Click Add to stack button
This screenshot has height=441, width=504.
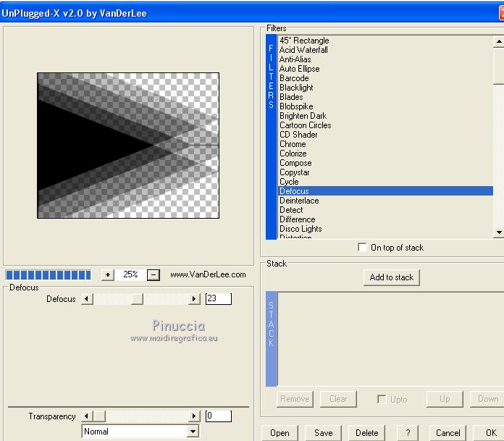click(x=392, y=277)
